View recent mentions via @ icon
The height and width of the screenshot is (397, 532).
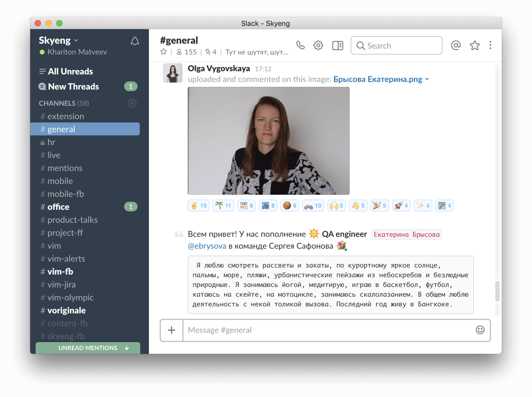(456, 45)
